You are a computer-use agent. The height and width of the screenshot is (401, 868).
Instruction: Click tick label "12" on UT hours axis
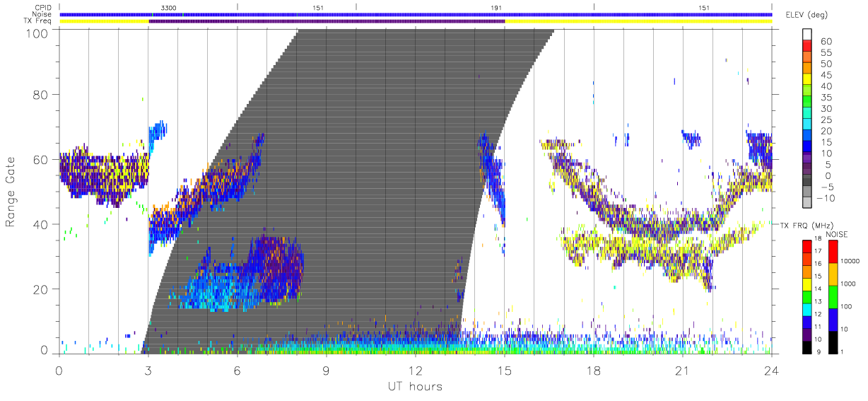(x=415, y=370)
